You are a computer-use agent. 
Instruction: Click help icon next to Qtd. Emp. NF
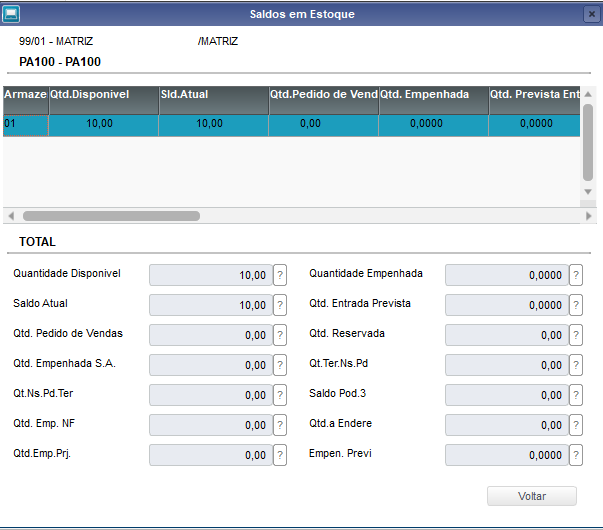pos(280,425)
